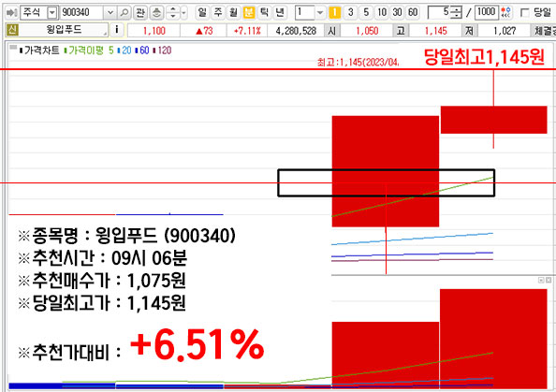The image size is (556, 392).
Task: Click the stock code search magnifier icon
Action: pos(124,13)
